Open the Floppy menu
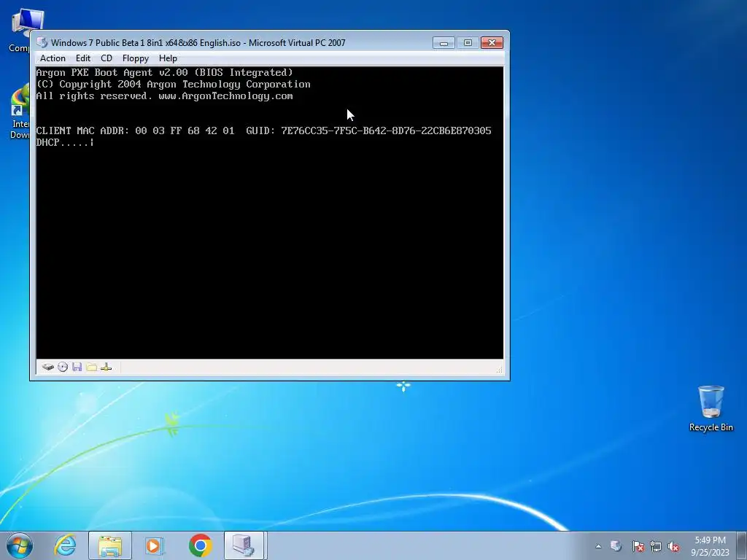This screenshot has height=560, width=747. point(135,58)
